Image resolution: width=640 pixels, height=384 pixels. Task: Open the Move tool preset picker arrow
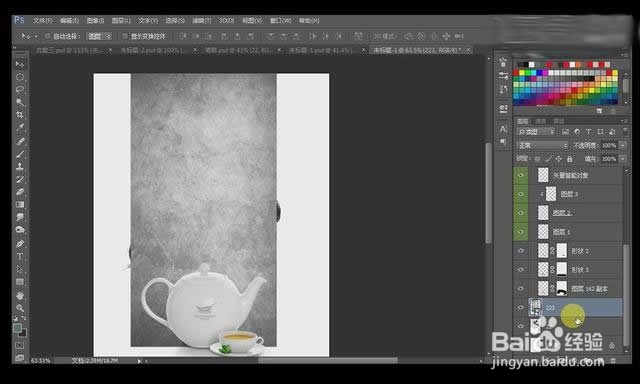coord(36,36)
